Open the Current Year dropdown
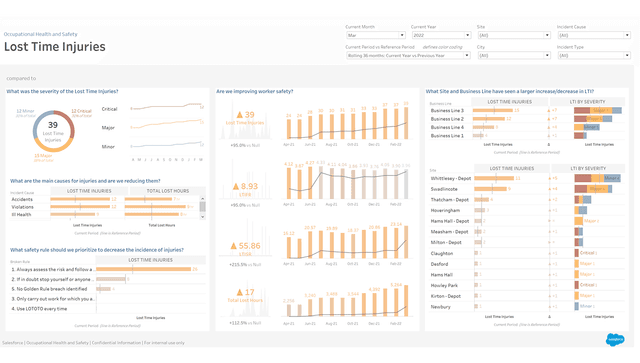Screen dimensions: 640x363 [441, 35]
